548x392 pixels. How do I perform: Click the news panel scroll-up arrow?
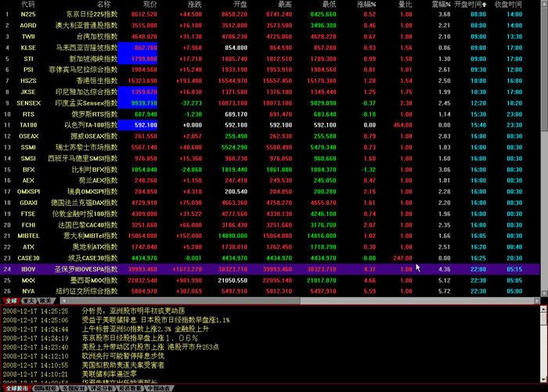(x=543, y=308)
